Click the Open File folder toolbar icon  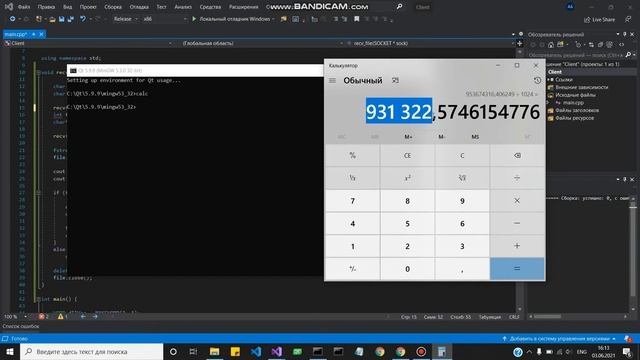pos(52,19)
